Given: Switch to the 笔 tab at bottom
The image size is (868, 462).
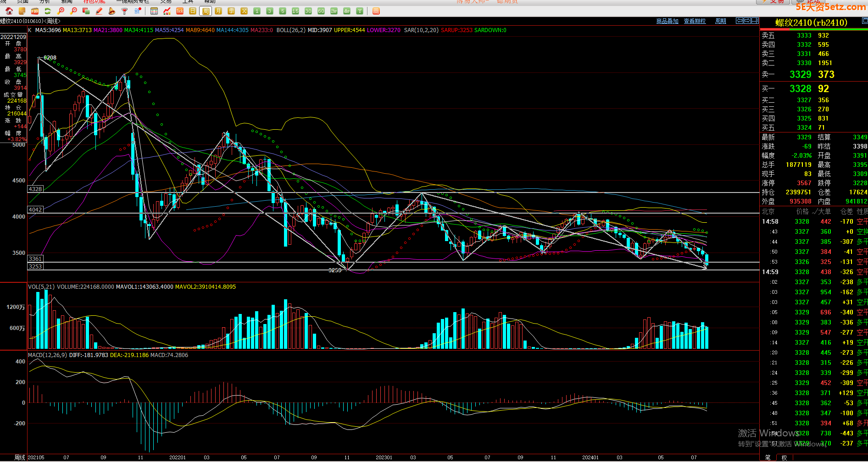Looking at the screenshot, I should pyautogui.click(x=768, y=457).
